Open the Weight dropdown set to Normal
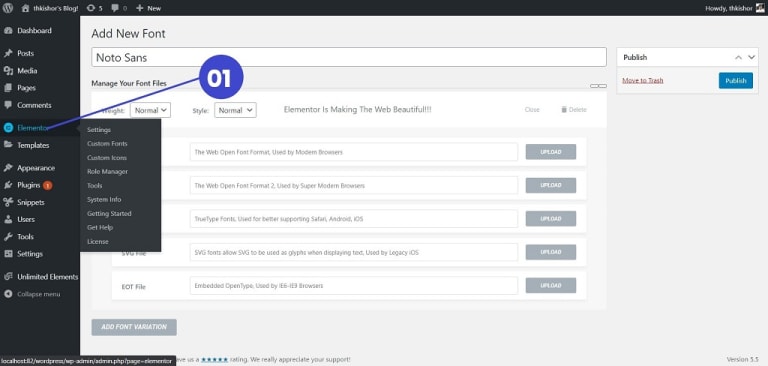The image size is (768, 366). tap(150, 110)
